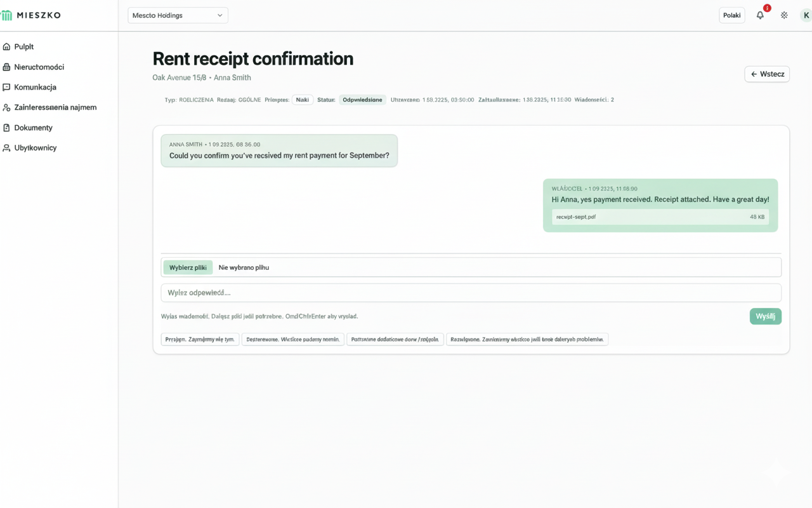Viewport: 812px width, 508px height.
Task: Open the Polski language selector
Action: pos(731,15)
